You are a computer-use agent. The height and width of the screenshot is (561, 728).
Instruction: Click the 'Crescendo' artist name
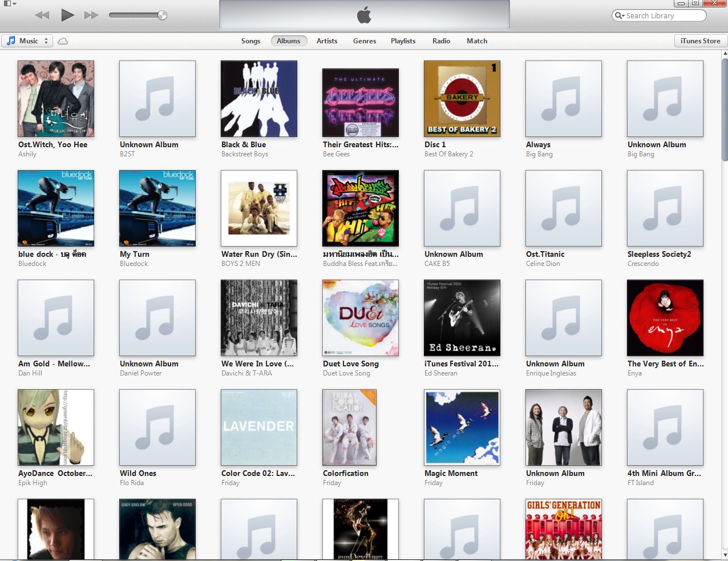click(x=643, y=264)
